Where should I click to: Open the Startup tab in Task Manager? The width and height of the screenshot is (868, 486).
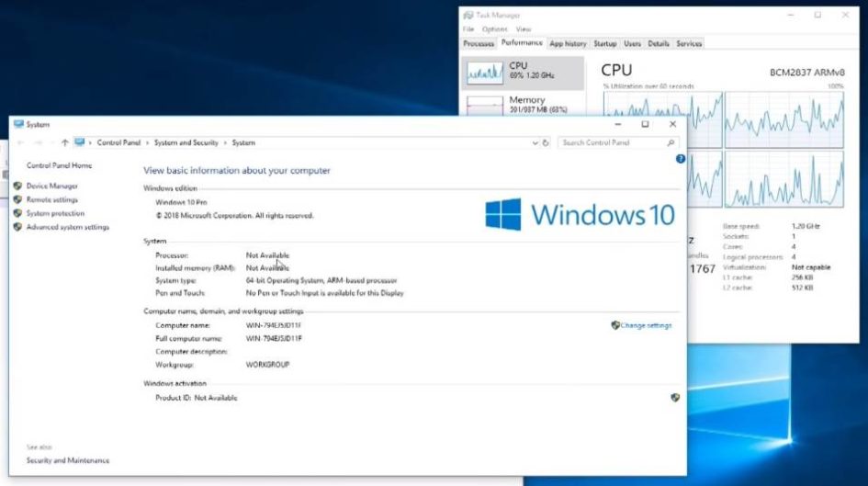[604, 43]
